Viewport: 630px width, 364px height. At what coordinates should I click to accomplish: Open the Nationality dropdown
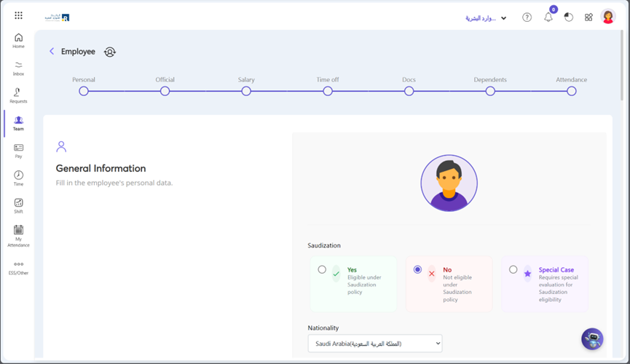tap(375, 344)
